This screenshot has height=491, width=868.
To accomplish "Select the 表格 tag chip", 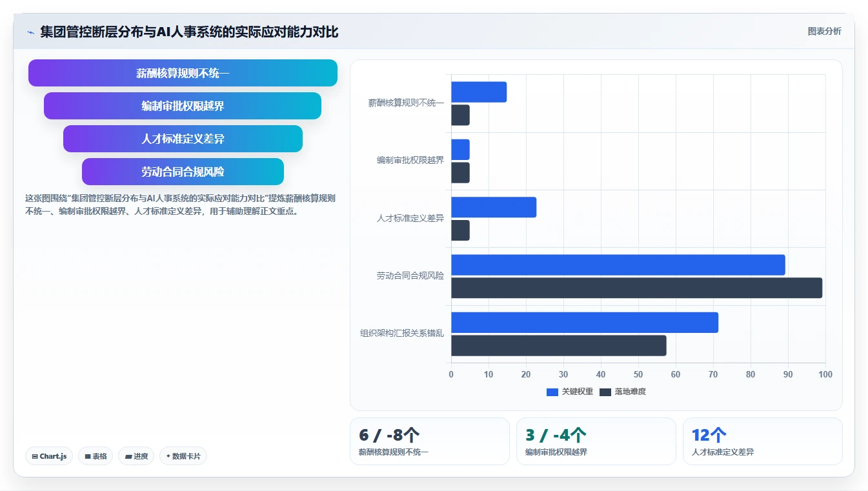I will pos(96,456).
